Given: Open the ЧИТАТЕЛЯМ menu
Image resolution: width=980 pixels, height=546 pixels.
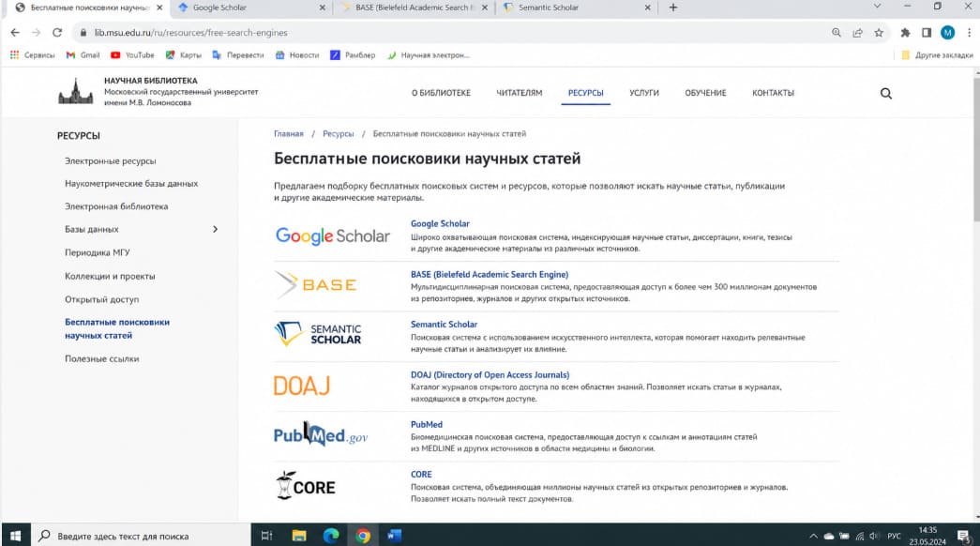Looking at the screenshot, I should (x=520, y=93).
